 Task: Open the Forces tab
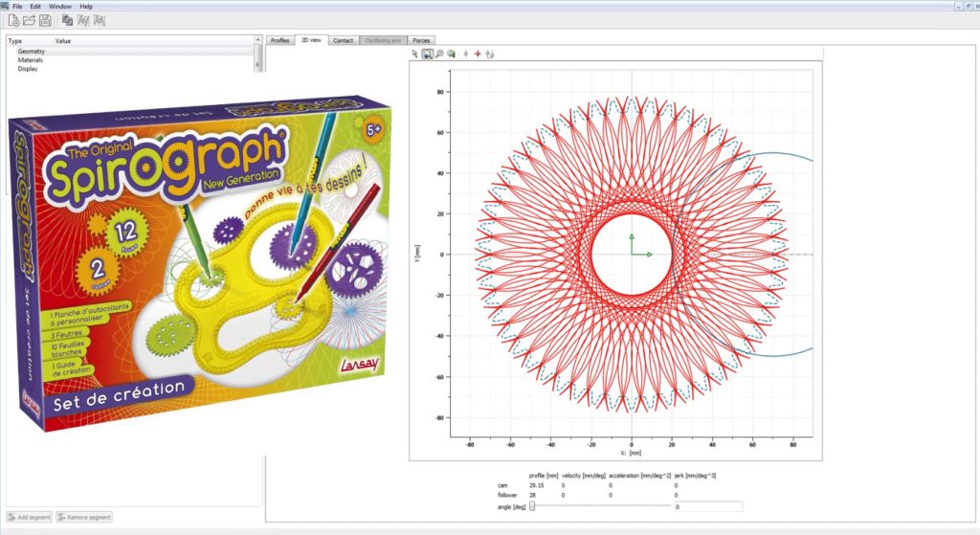(x=421, y=40)
